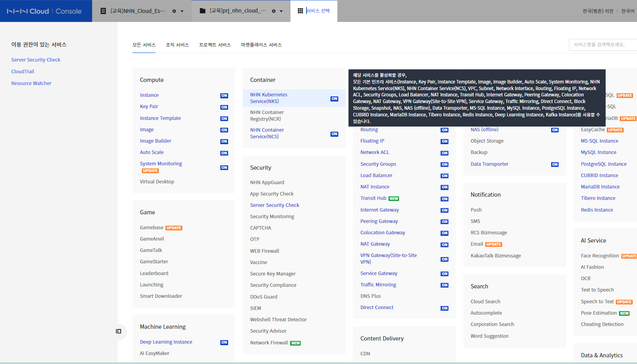
Task: Open the Floating IP service
Action: point(372,141)
